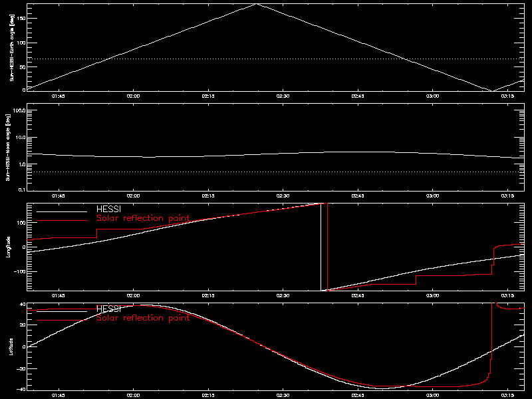The width and height of the screenshot is (532, 399).
Task: Click 02:00 time label under Noon angle plot
Action: [133, 196]
